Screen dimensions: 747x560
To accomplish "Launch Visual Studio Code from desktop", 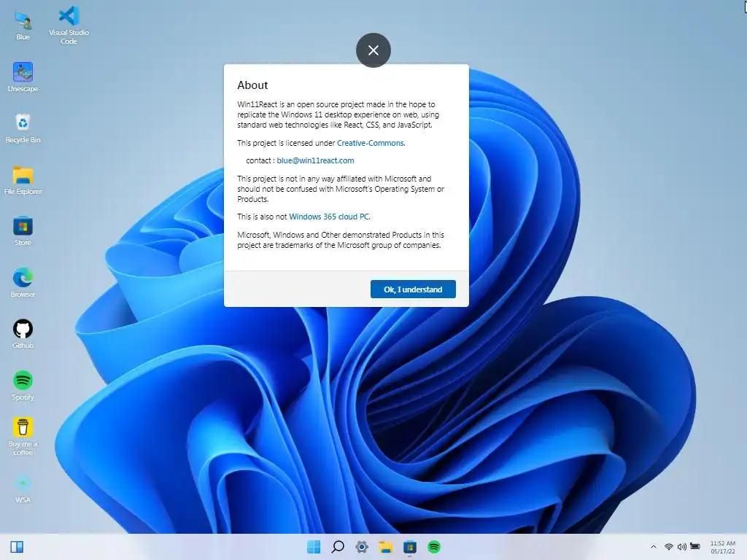I will 69,25.
